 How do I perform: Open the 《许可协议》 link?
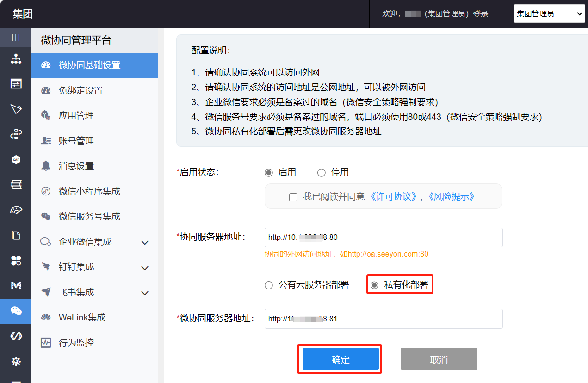393,196
